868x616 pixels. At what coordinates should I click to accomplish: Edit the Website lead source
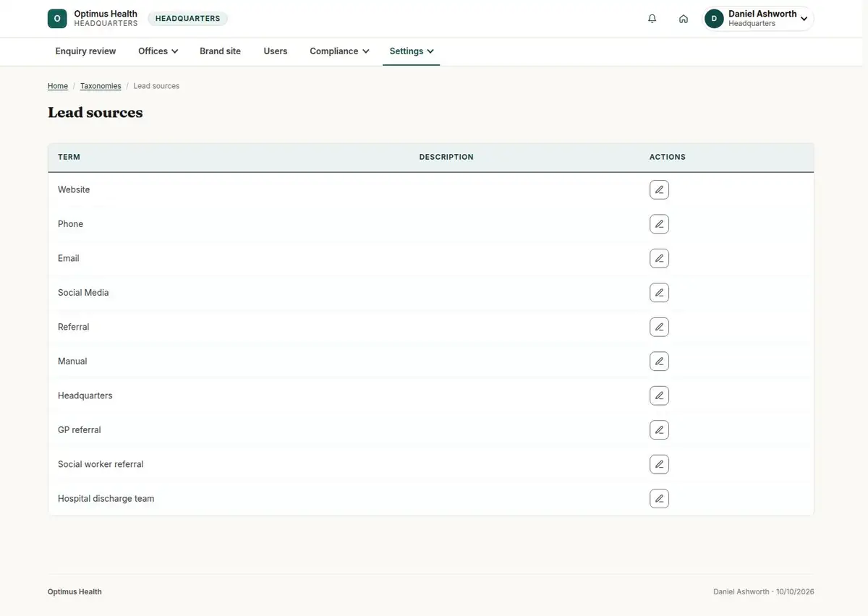coord(659,189)
